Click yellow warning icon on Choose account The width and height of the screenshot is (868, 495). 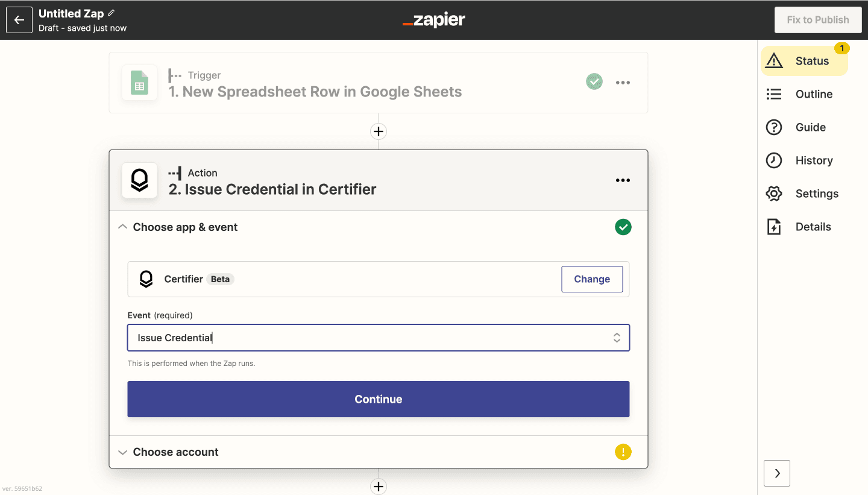pos(623,452)
